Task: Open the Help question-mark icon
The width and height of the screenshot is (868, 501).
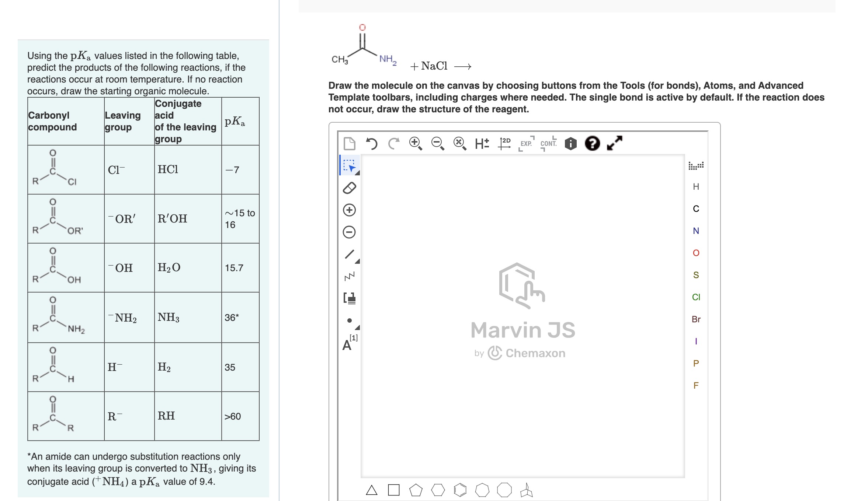Action: pyautogui.click(x=592, y=144)
